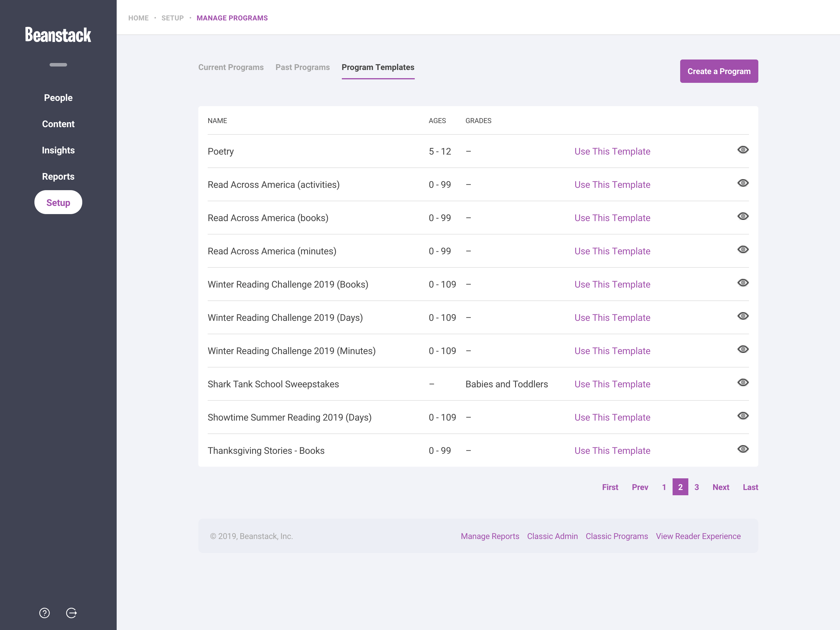Viewport: 840px width, 630px height.
Task: Open Manage Reports footer link
Action: pos(490,536)
